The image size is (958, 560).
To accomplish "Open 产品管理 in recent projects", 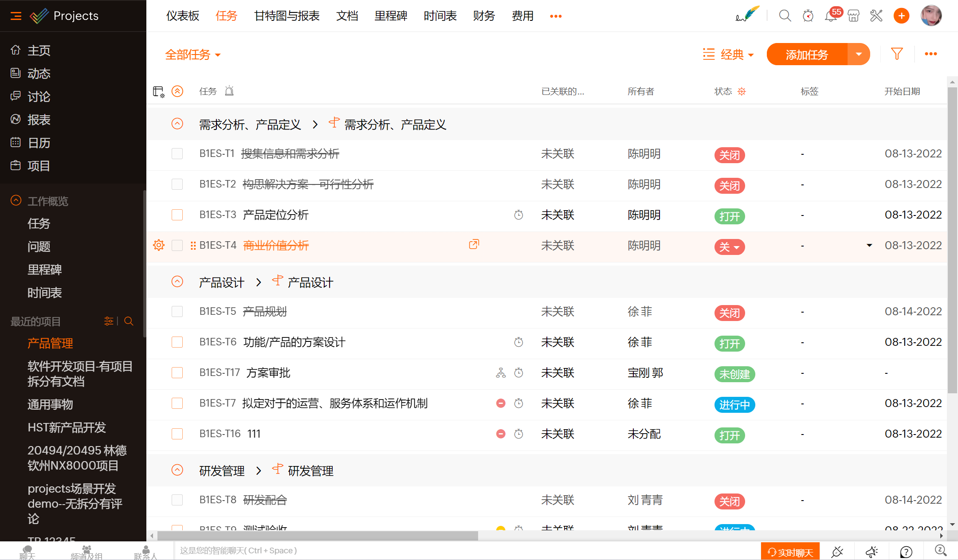I will click(50, 343).
